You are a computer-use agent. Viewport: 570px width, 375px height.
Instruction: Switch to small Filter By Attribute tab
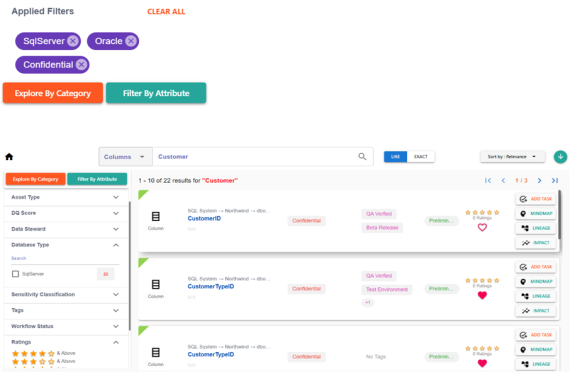pos(97,179)
